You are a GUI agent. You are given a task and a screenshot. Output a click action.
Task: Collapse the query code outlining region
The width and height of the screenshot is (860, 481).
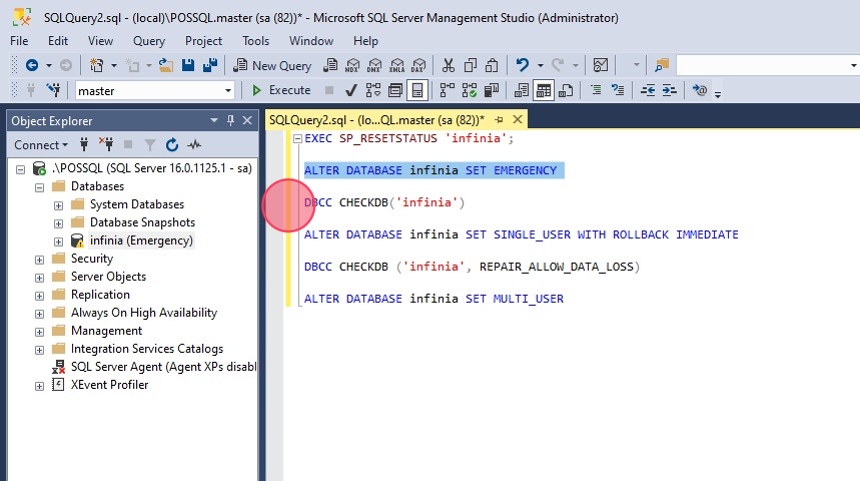(x=297, y=139)
